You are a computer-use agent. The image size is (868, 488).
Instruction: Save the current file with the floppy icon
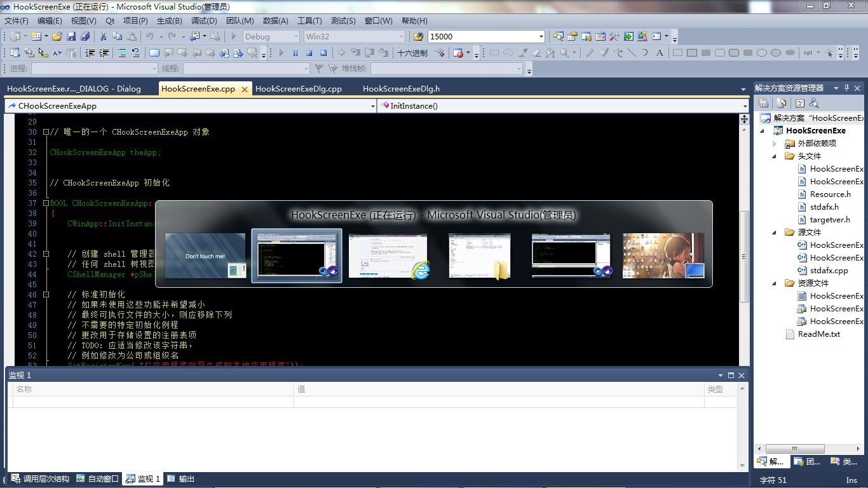click(x=71, y=37)
